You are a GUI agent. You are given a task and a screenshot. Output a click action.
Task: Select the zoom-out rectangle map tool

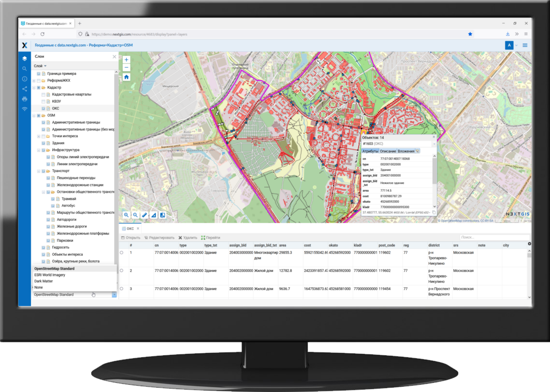(135, 215)
